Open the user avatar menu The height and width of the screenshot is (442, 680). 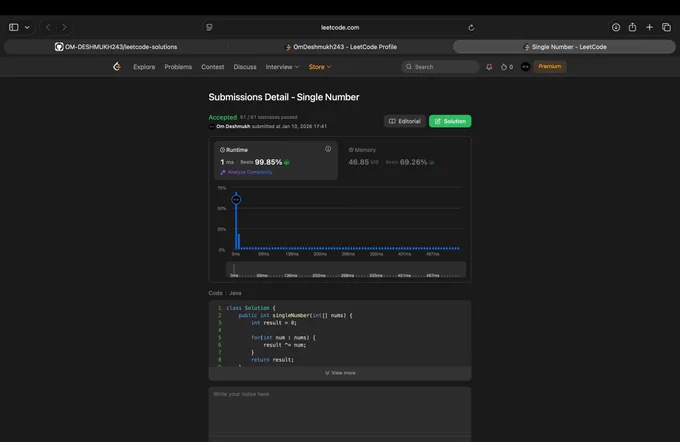tap(525, 67)
